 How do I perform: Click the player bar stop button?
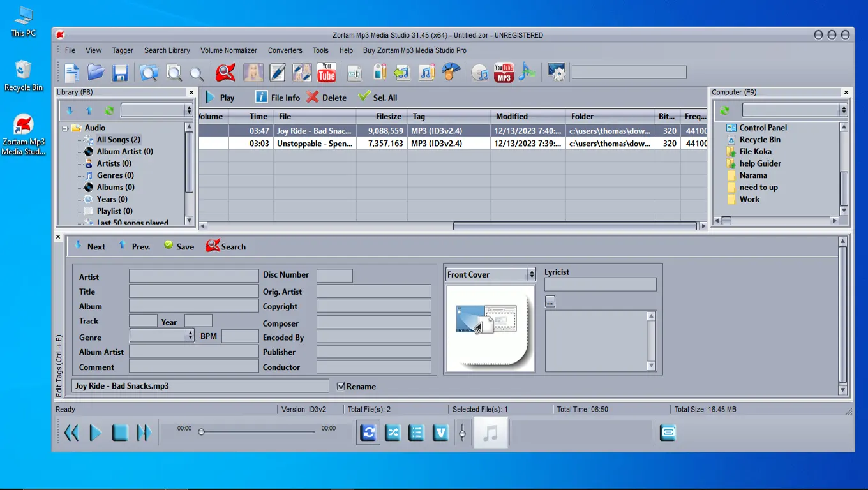tap(120, 433)
